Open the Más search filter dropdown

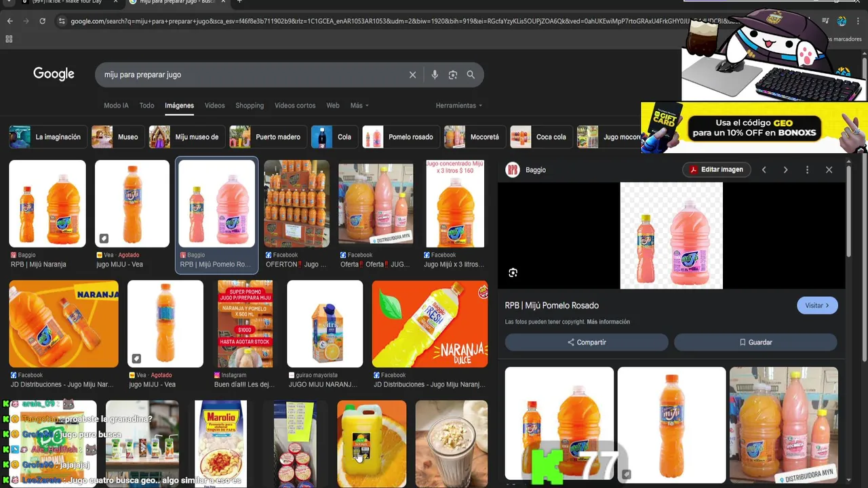pos(359,106)
